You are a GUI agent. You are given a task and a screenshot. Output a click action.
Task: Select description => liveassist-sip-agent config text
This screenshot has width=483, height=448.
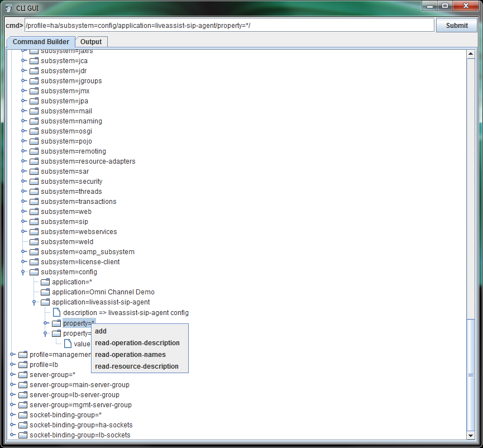pyautogui.click(x=126, y=313)
